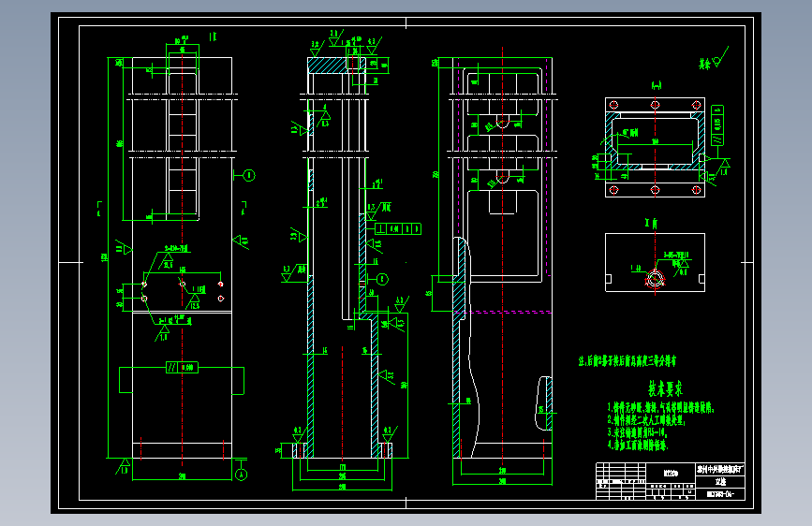812x526 pixels.
Task: Click the drawing number cell under 立柱
Action: [720, 494]
